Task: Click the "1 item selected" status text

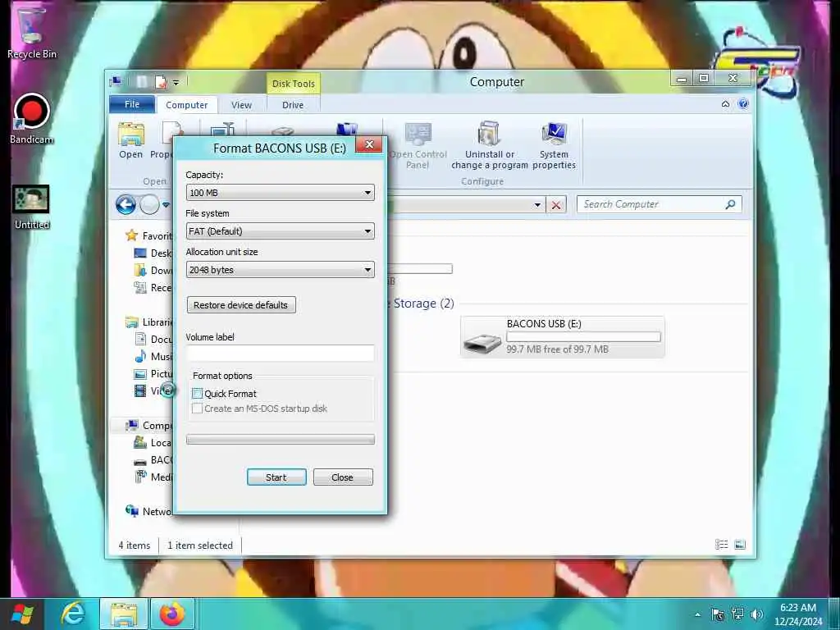Action: click(x=200, y=545)
